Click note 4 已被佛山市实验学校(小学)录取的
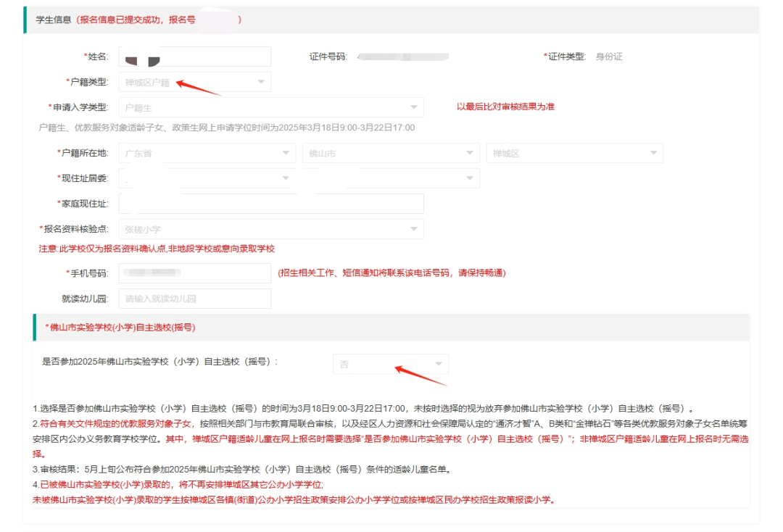The height and width of the screenshot is (532, 783). tap(178, 485)
